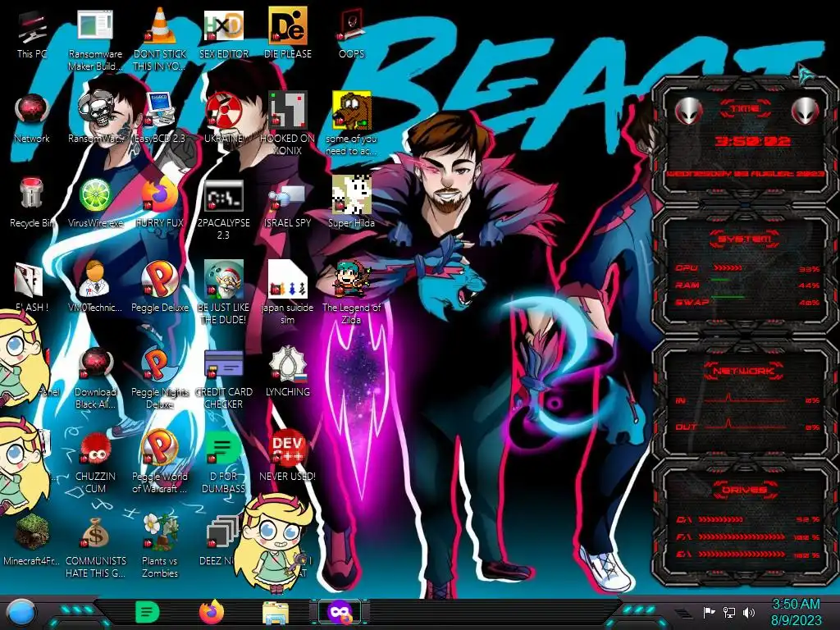Click the left alien head on TIME gadget

[x=688, y=112]
